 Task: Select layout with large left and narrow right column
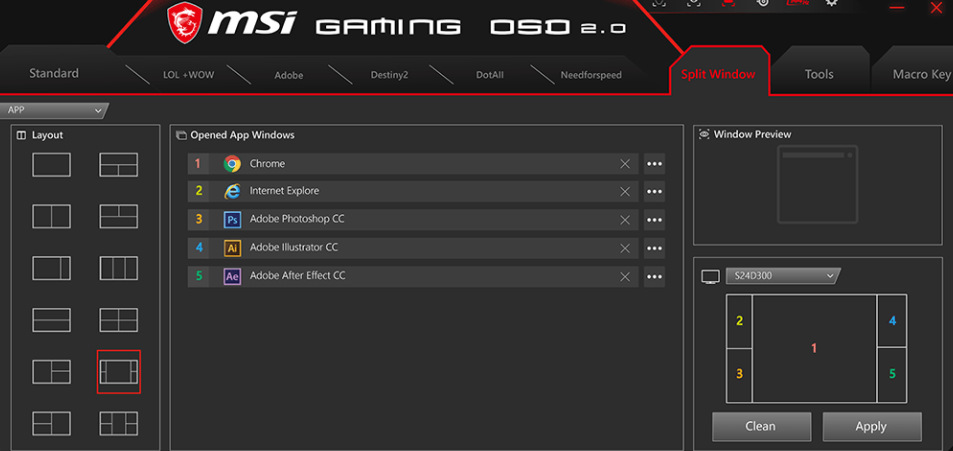(x=51, y=268)
